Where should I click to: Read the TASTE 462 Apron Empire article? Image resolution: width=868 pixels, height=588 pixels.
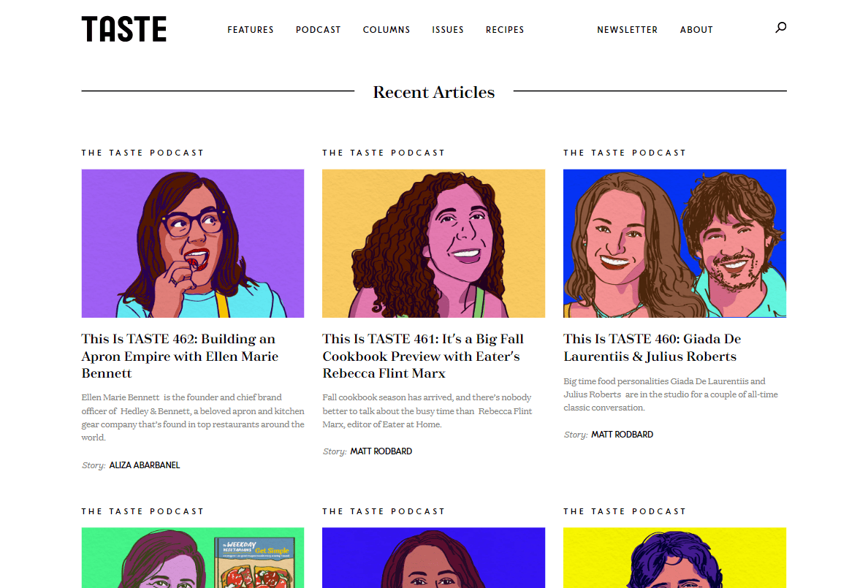coord(180,356)
